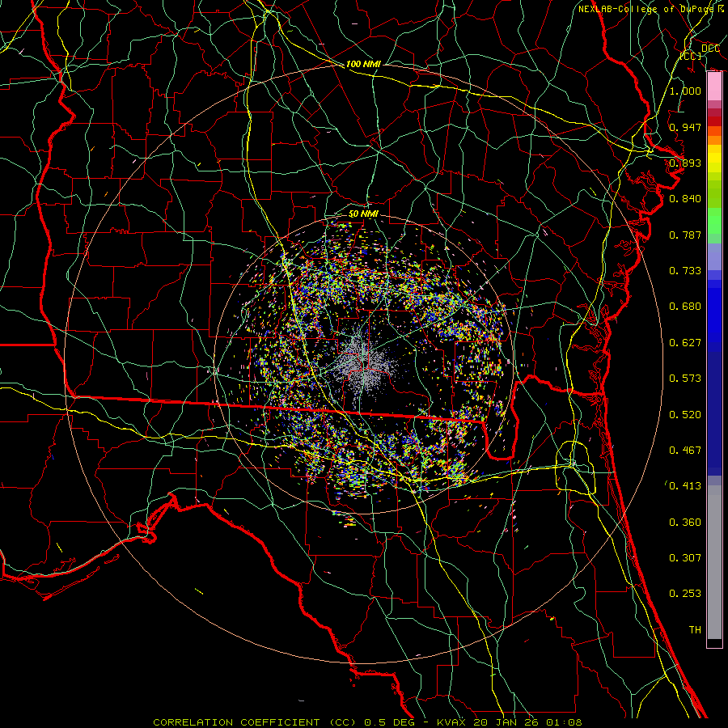This screenshot has height=728, width=728.
Task: Pick the red swatch on the color bar
Action: [x=714, y=121]
